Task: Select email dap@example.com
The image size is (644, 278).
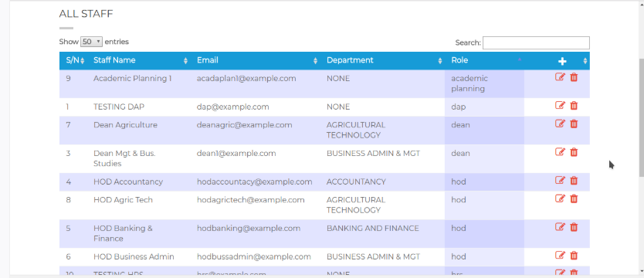Action: click(233, 107)
